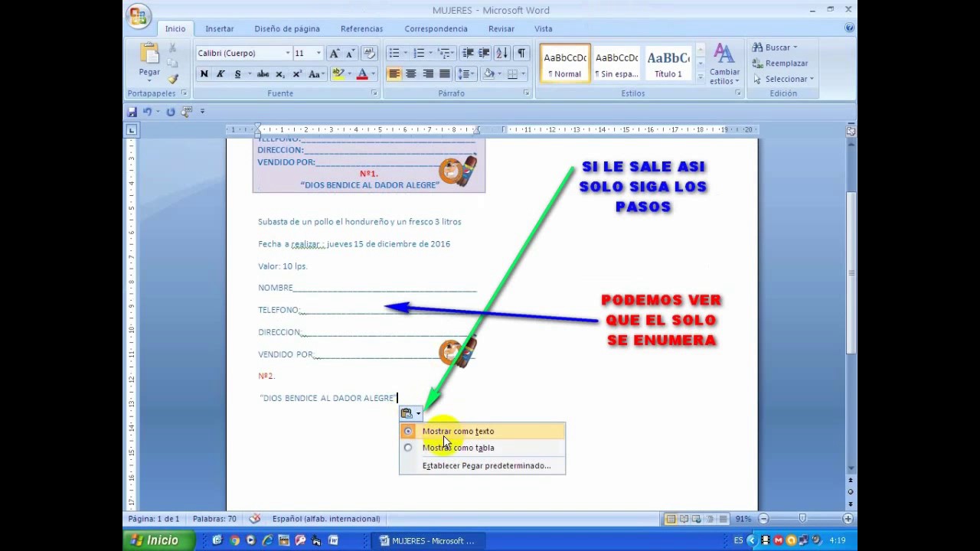Sort text with the A-Z icon
The width and height of the screenshot is (980, 551).
[x=502, y=54]
